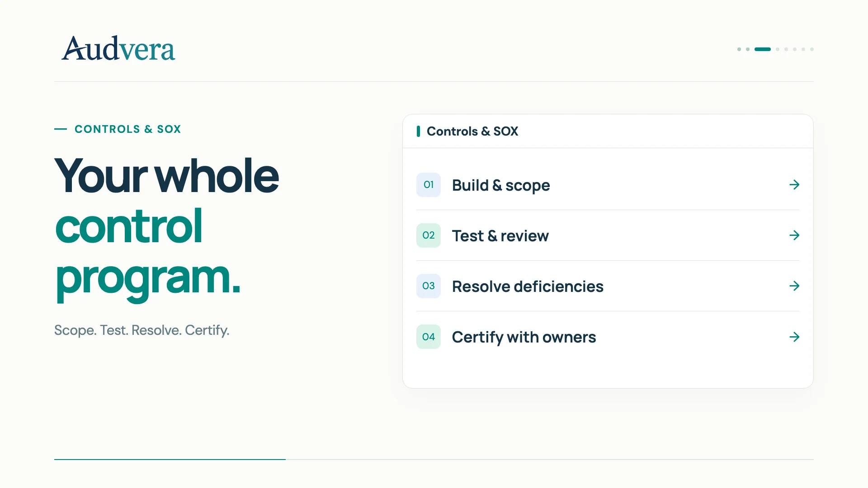Click the CONTROLS & SOX eyebrow label
This screenshot has height=488, width=868.
click(x=127, y=129)
